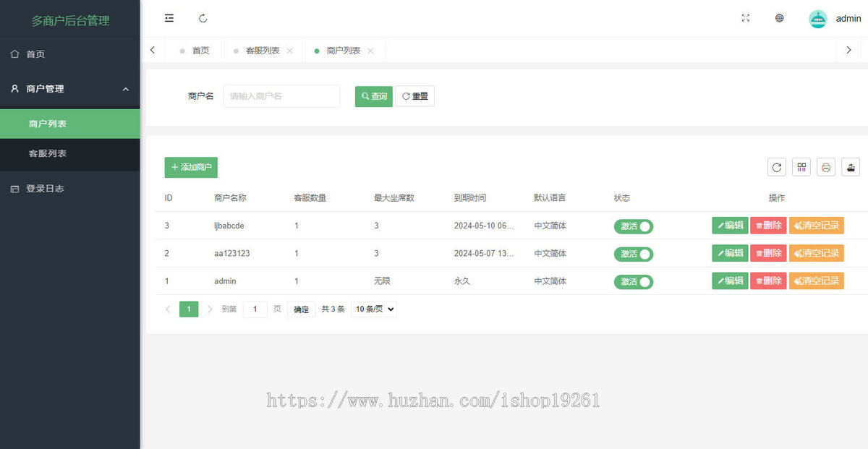Go to previous page arrow in pagination
Viewport: 868px width, 449px height.
(x=168, y=309)
